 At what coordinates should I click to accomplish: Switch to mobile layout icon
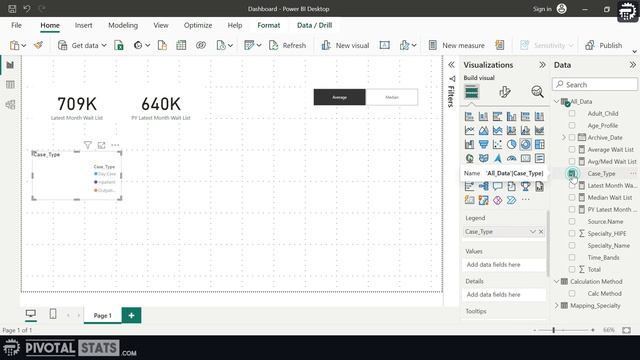(53, 314)
